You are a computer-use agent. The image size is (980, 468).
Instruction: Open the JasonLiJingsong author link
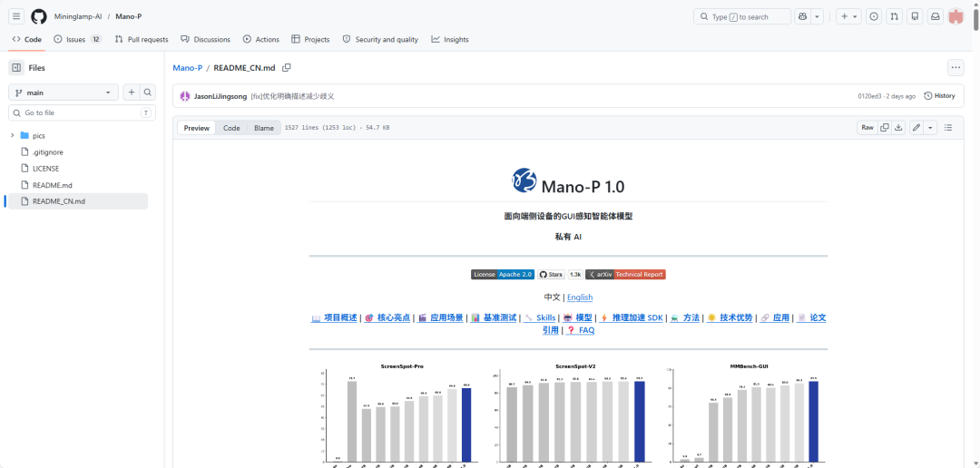[220, 96]
